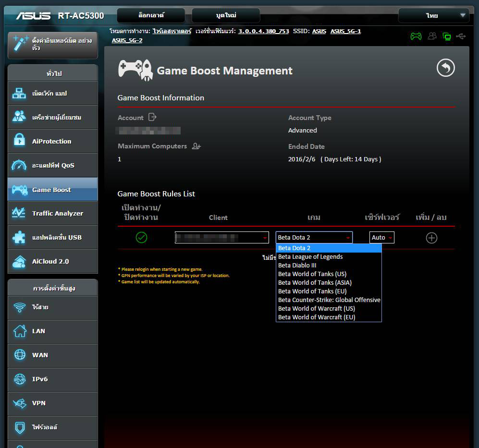Pick Beta World of Warcraft (EU)
This screenshot has width=479, height=448.
329,317
